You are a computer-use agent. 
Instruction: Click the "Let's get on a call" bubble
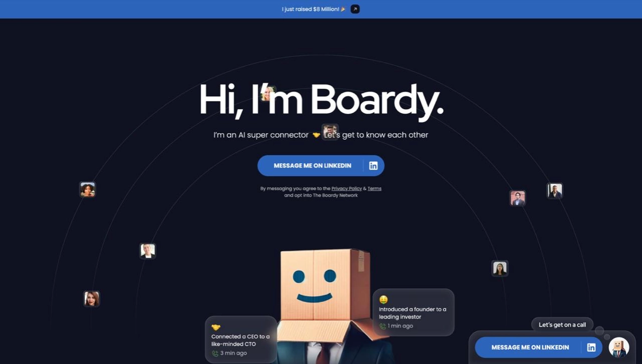562,324
